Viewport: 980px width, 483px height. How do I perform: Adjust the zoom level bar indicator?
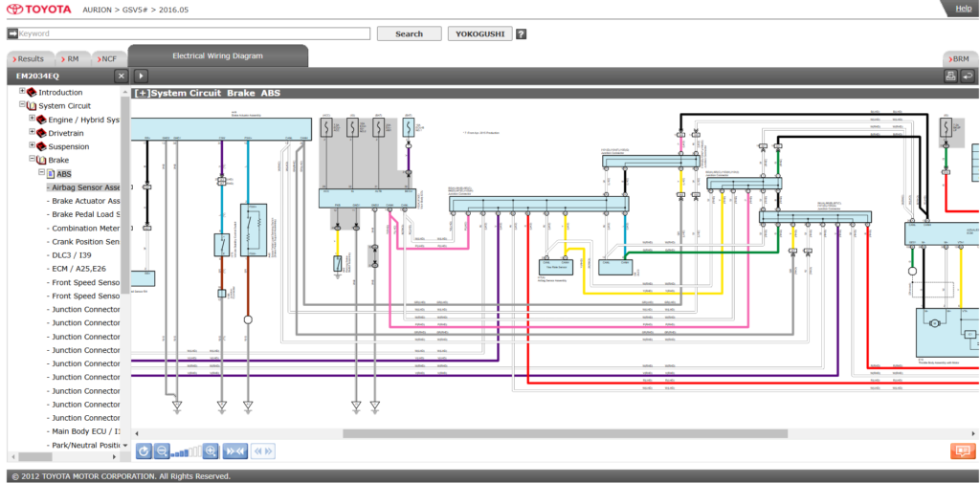(187, 451)
